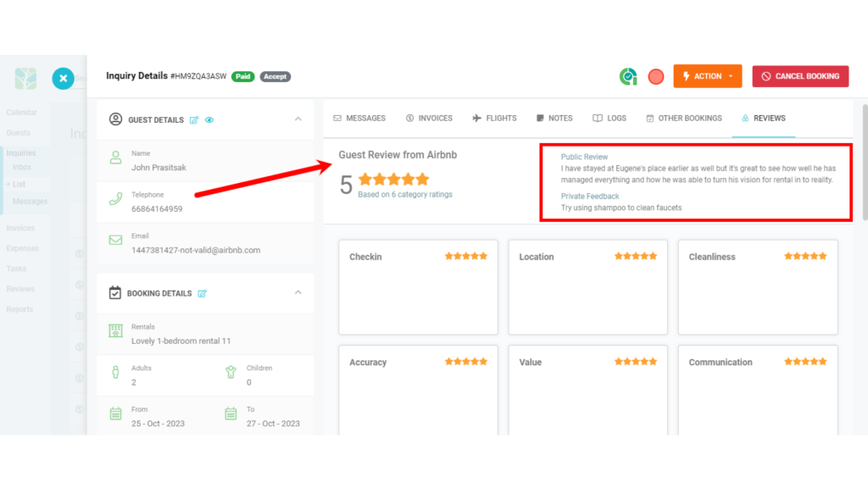The width and height of the screenshot is (868, 488).
Task: Open the Notes tab
Action: pos(554,119)
